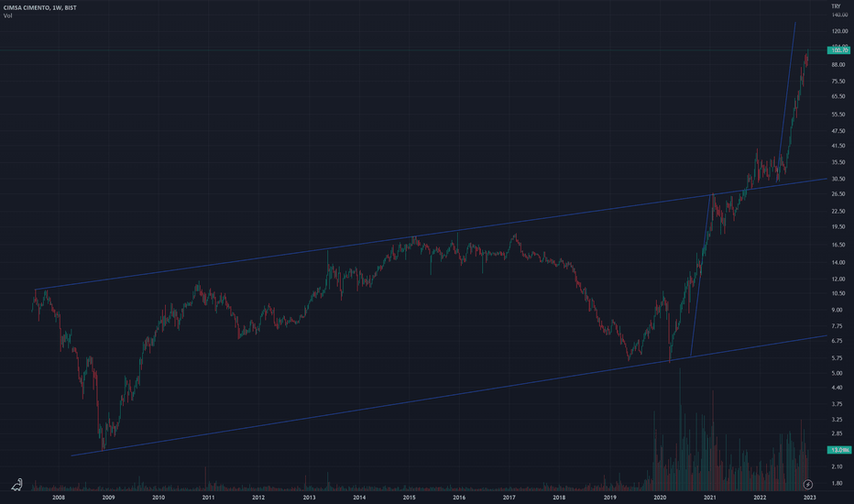
Task: Click the 140.00 price scale label
Action: (x=839, y=16)
